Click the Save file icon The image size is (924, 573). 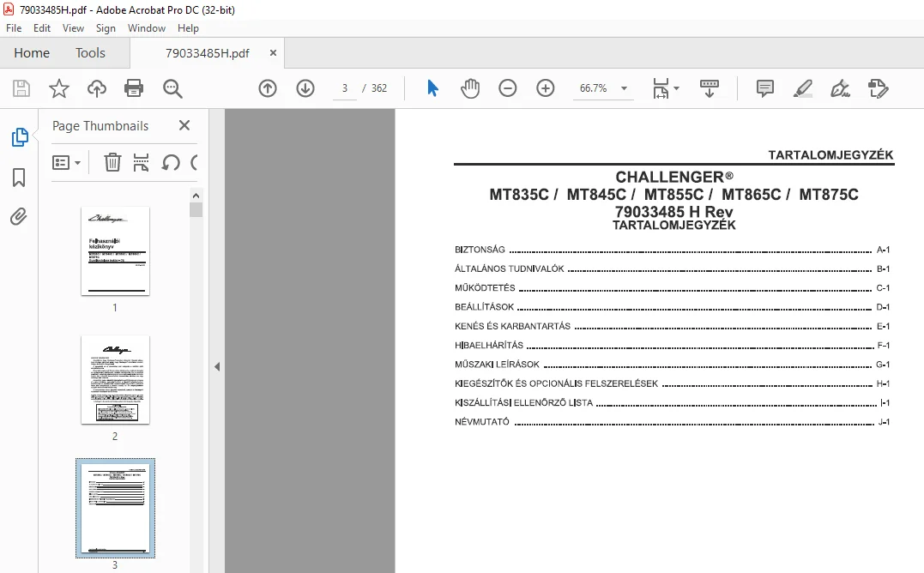point(21,88)
